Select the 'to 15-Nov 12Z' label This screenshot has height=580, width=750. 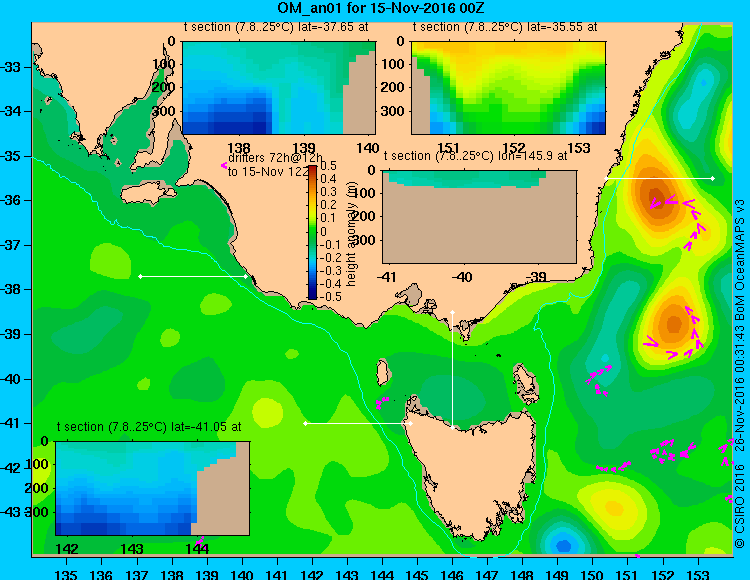click(268, 172)
